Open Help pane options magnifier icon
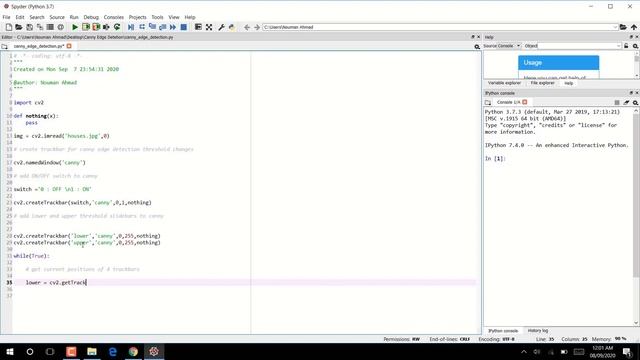The height and width of the screenshot is (360, 640). [x=636, y=46]
